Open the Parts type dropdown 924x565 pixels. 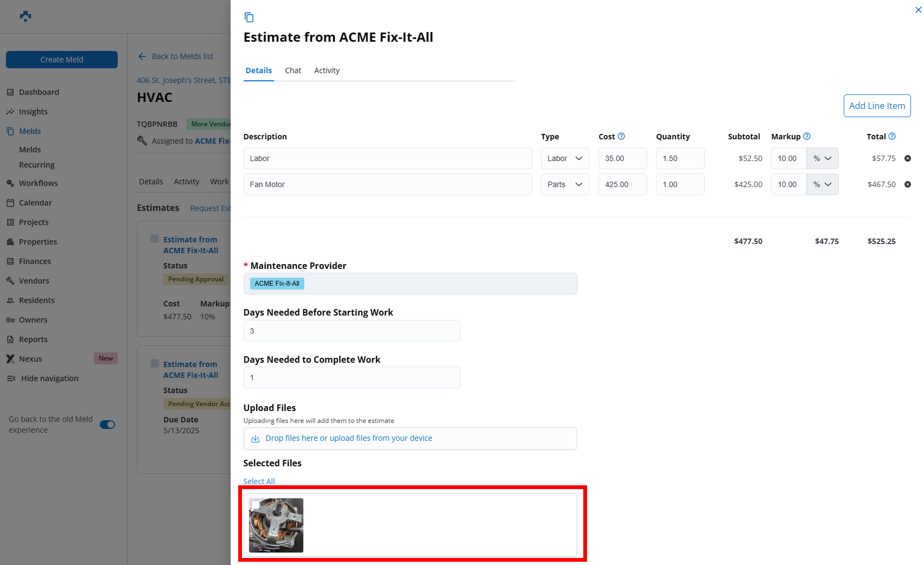tap(565, 184)
